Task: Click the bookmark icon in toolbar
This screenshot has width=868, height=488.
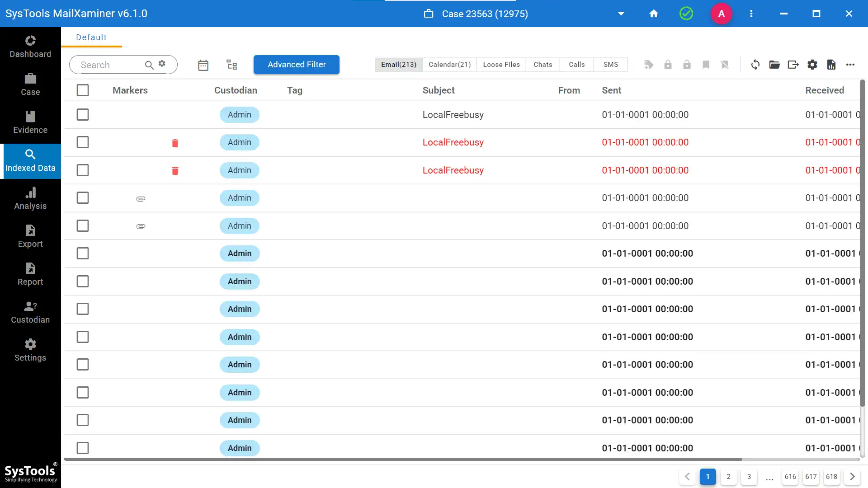Action: coord(706,65)
